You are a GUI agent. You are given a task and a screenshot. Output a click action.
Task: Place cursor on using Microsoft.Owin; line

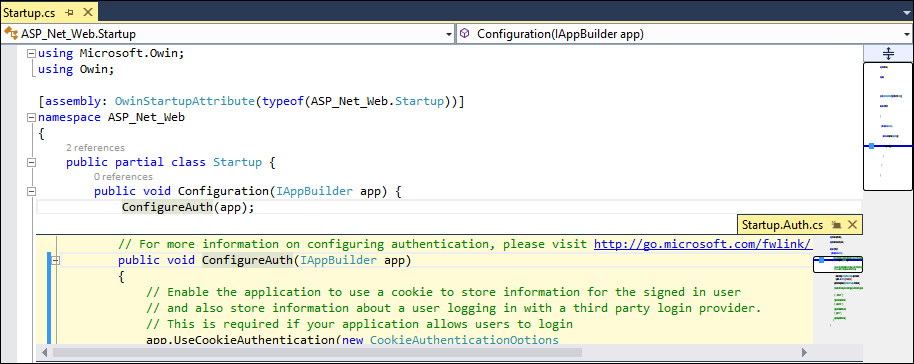click(111, 54)
